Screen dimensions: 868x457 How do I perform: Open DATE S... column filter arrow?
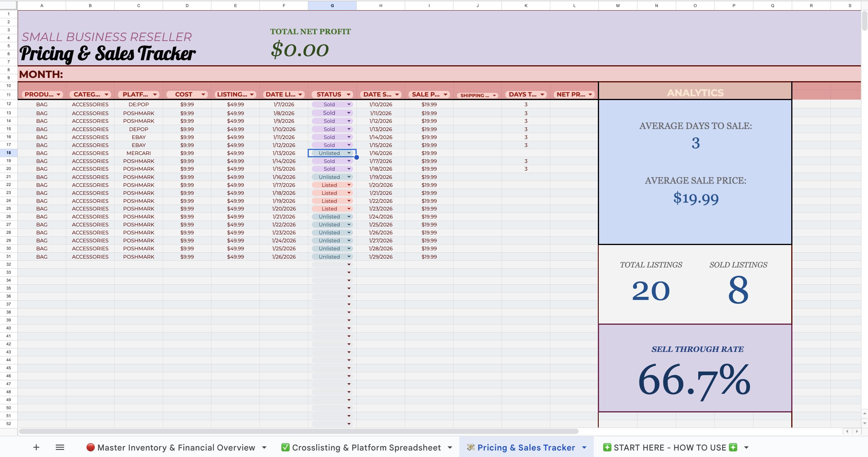397,95
